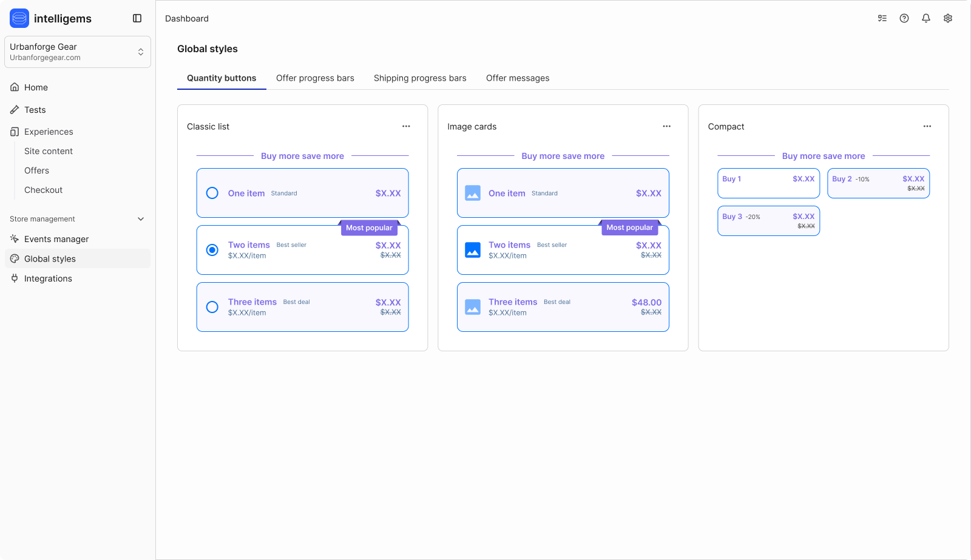971x560 pixels.
Task: Open Integrations from the sidebar
Action: pyautogui.click(x=48, y=278)
